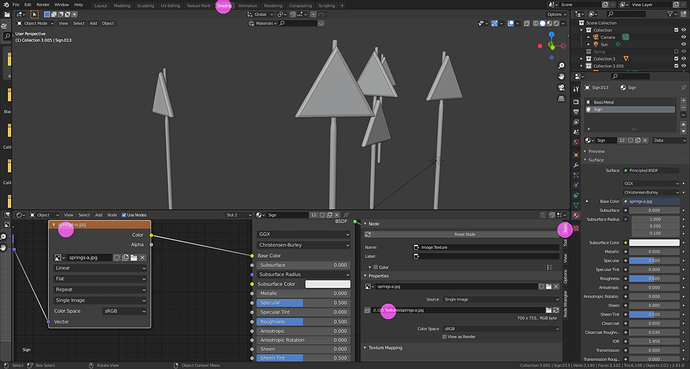Open the Render menu
The image size is (690, 369).
click(43, 5)
